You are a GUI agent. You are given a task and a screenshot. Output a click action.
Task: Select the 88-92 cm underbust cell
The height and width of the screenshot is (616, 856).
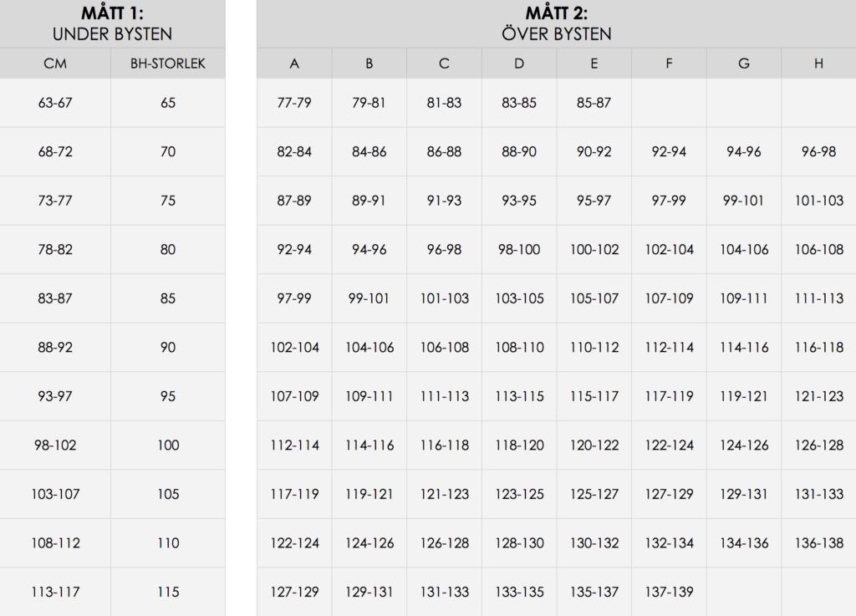(x=55, y=348)
